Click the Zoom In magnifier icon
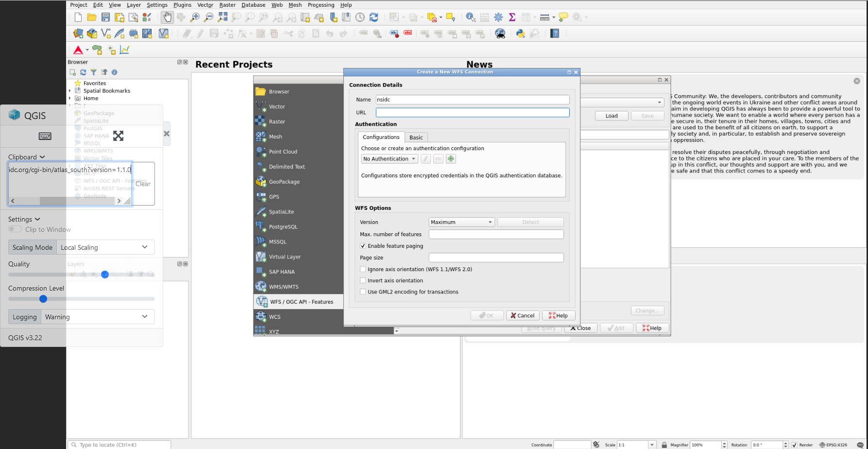 [x=195, y=17]
